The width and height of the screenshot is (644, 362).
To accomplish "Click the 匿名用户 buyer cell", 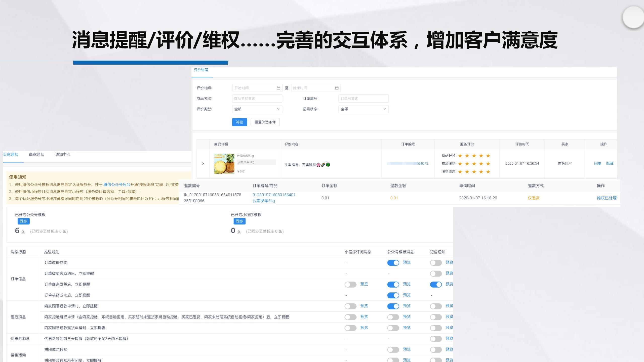I will pos(565,163).
